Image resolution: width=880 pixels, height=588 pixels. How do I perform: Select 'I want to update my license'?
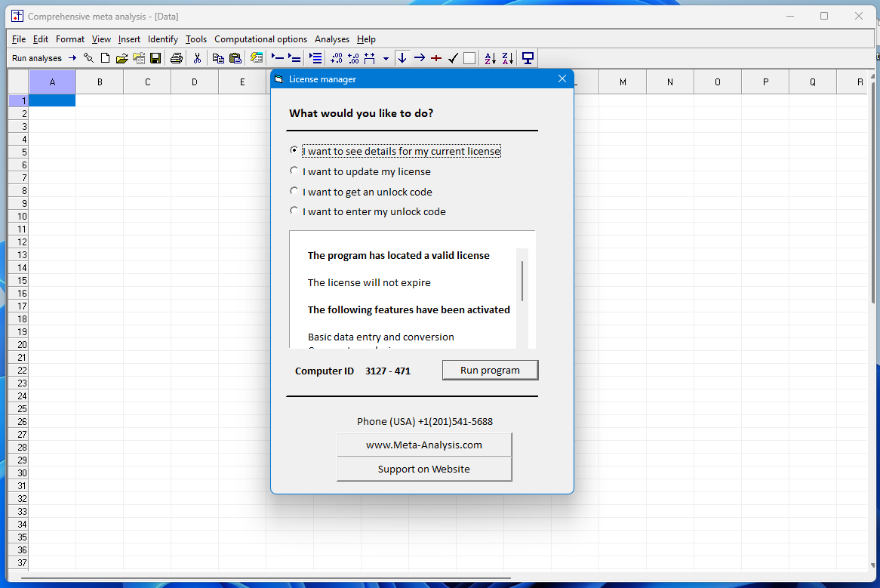point(294,171)
